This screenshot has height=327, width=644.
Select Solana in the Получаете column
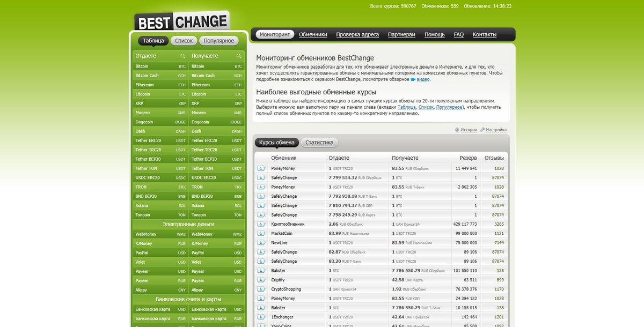(217, 205)
